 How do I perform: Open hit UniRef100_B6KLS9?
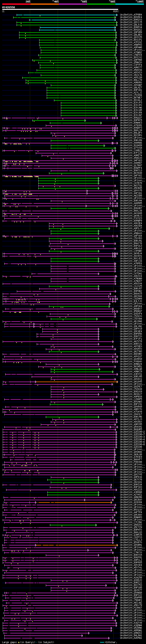click(131, 130)
